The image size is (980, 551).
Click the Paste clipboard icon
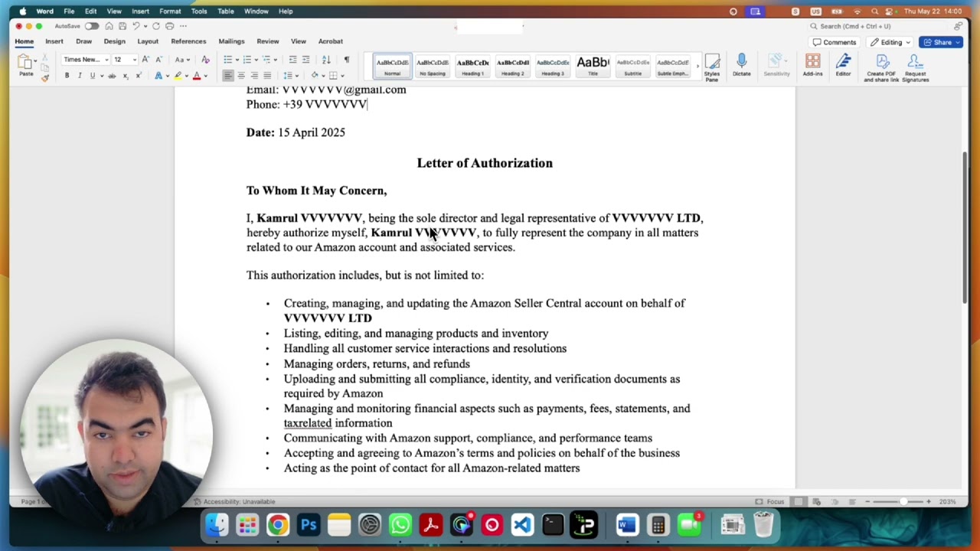click(x=25, y=63)
